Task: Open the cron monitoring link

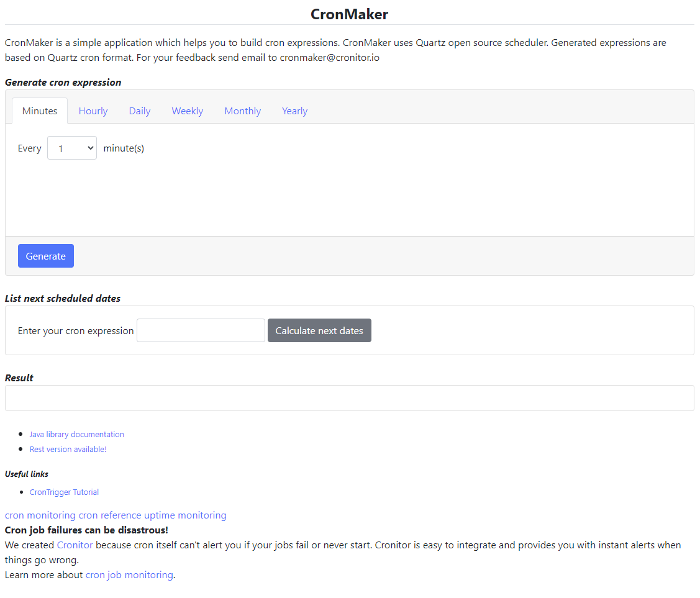Action: [x=38, y=515]
